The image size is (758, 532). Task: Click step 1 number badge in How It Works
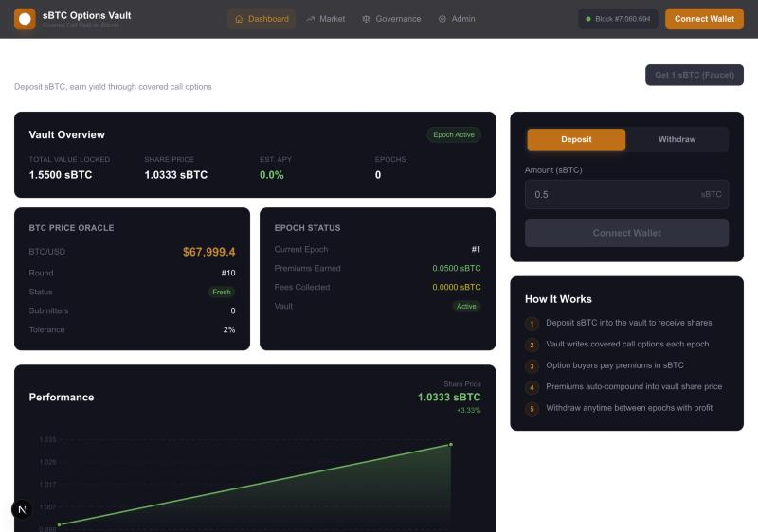pos(532,324)
